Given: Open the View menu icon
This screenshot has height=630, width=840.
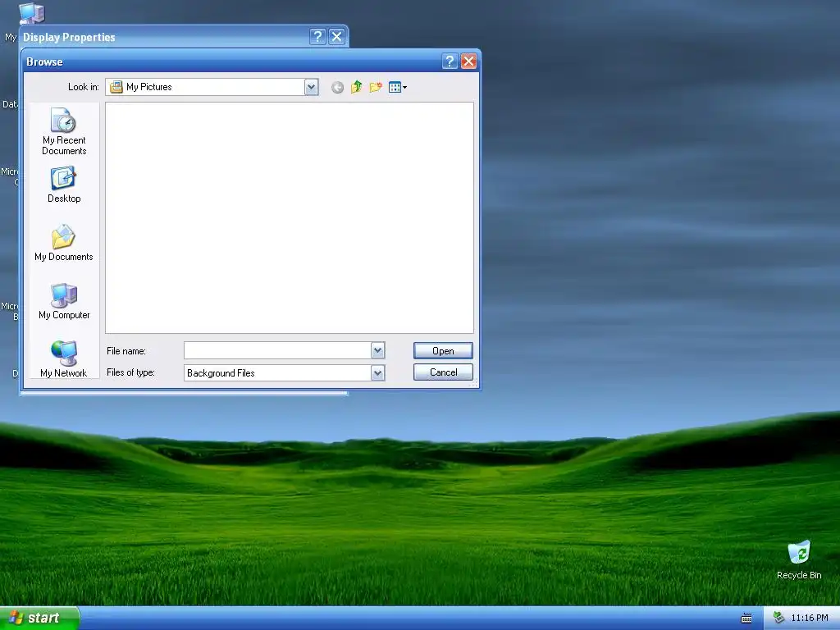Looking at the screenshot, I should 398,87.
